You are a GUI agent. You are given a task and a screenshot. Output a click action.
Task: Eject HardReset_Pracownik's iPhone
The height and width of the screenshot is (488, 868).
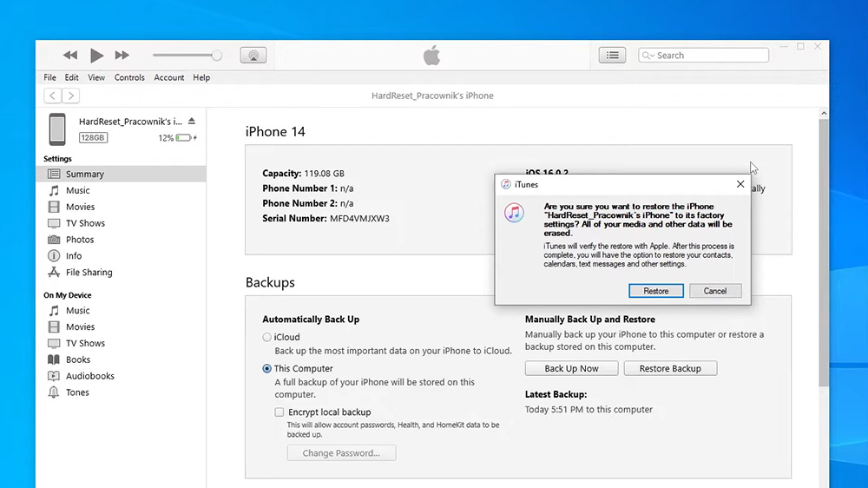click(x=192, y=121)
